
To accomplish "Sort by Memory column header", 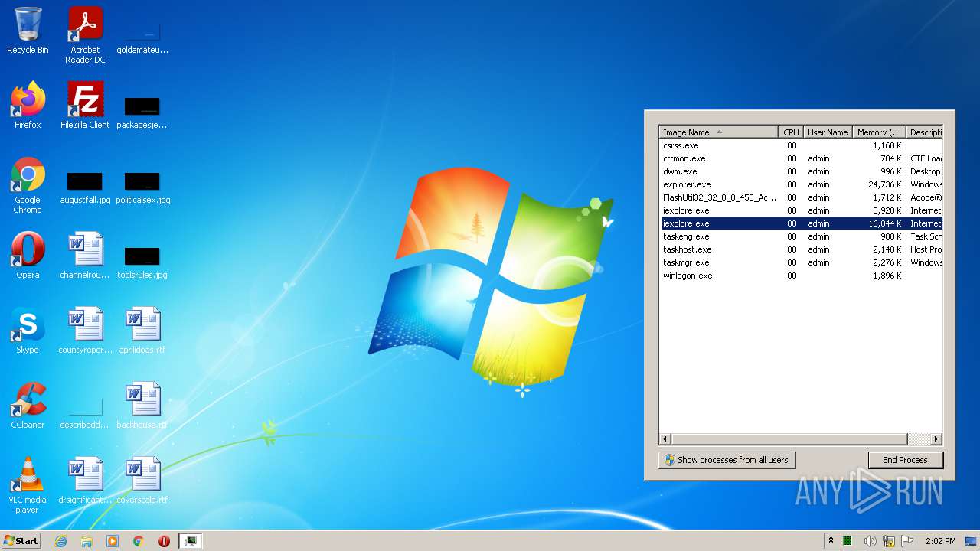I will (x=879, y=132).
